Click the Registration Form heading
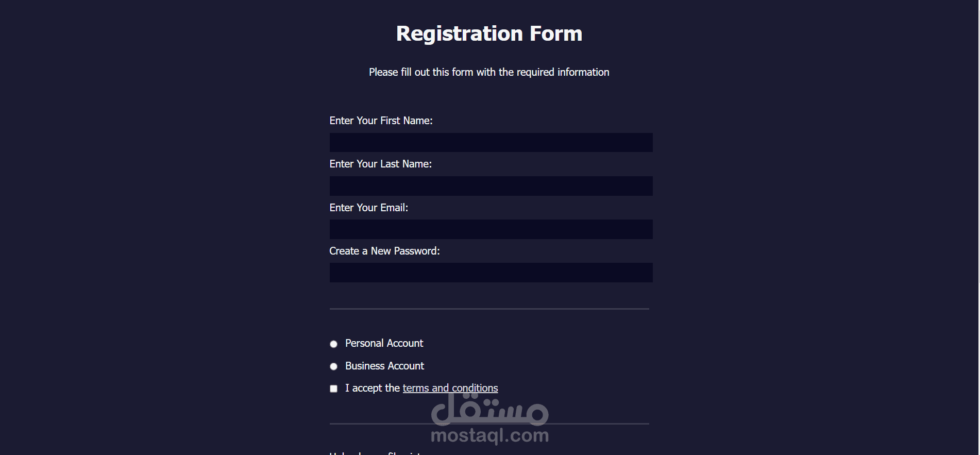 [488, 32]
